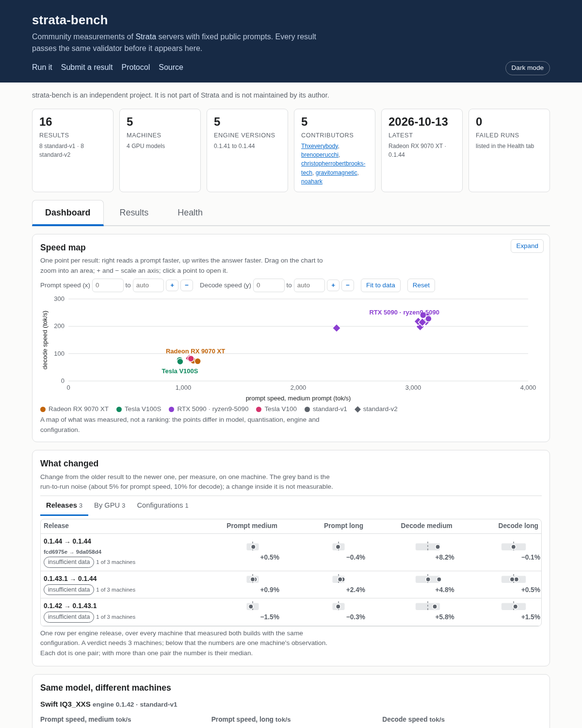Click the orange Radeon RX 9070 XT point
The width and height of the screenshot is (582, 728).
(197, 361)
